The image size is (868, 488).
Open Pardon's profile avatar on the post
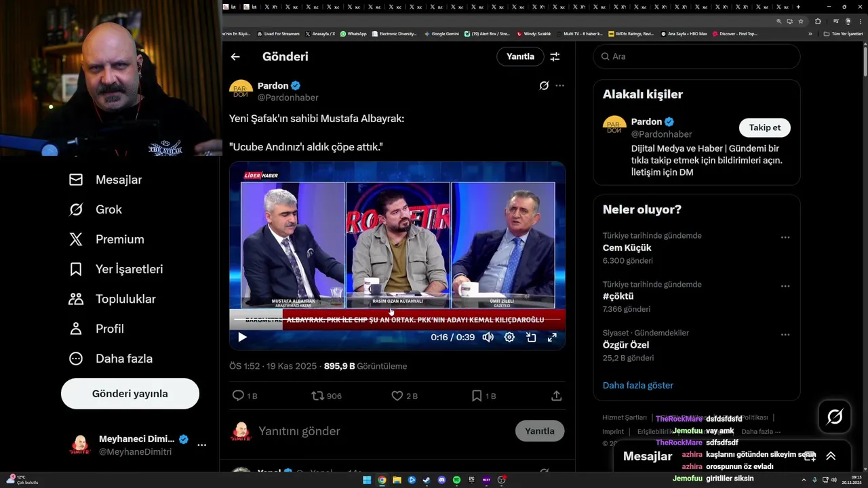pos(241,91)
